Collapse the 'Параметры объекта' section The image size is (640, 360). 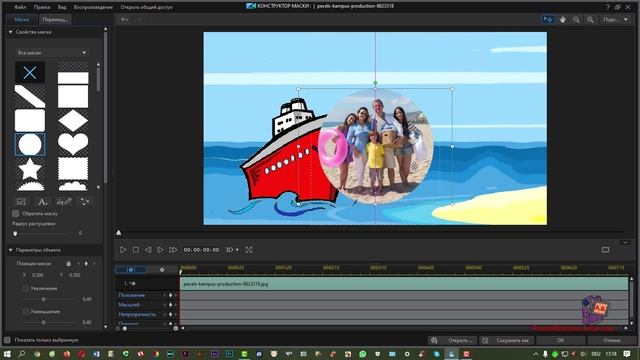pos(11,250)
